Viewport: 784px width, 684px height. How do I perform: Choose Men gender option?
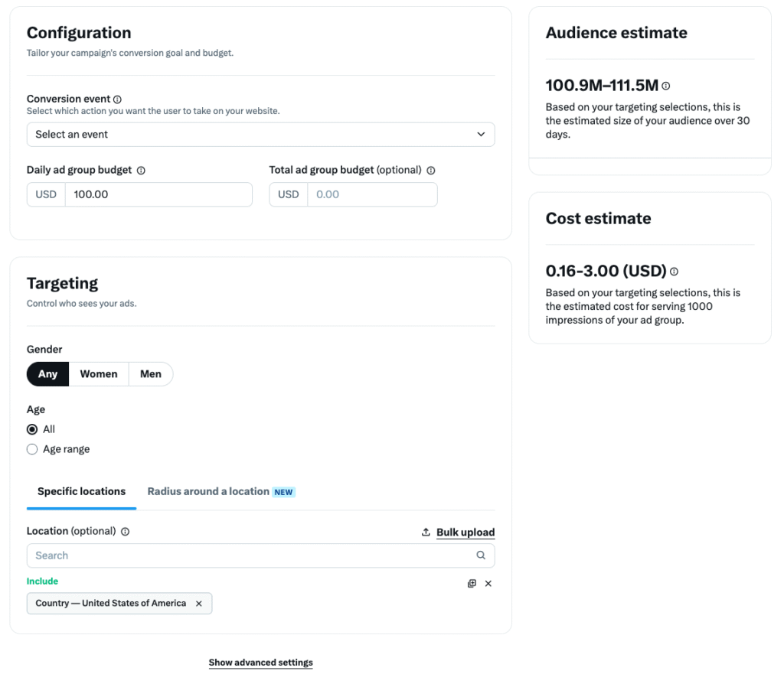151,374
